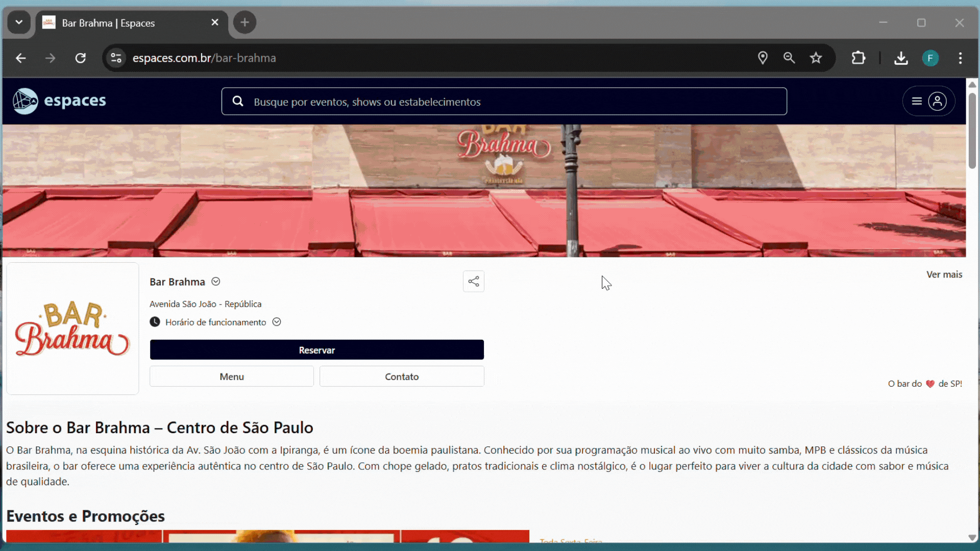
Task: Open the browser extensions puzzle icon
Action: 859,58
